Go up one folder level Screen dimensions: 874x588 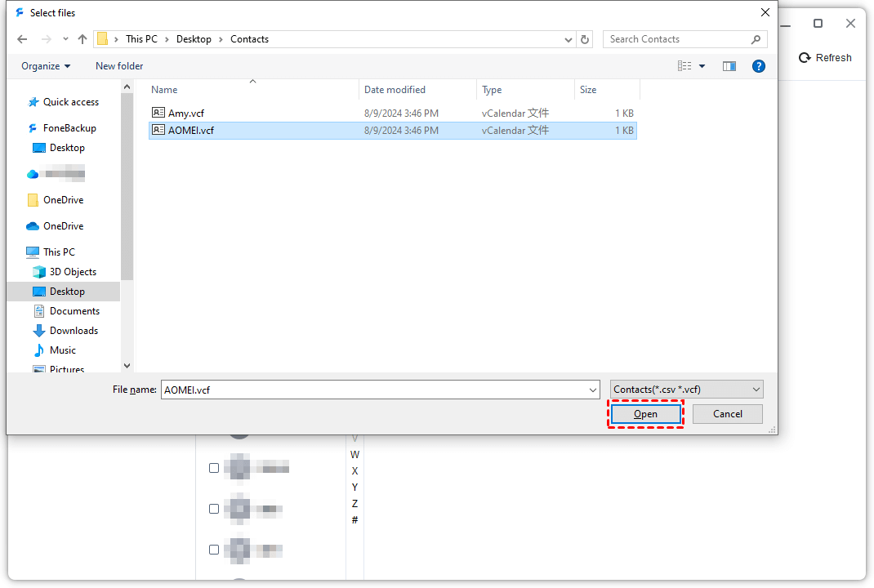click(x=82, y=39)
